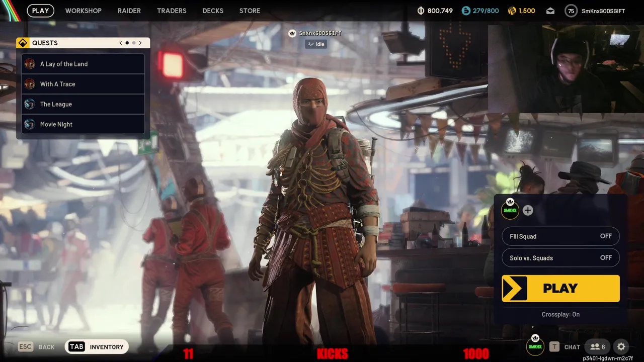The height and width of the screenshot is (362, 644).
Task: Click the streamer webcam overlay
Action: pyautogui.click(x=566, y=69)
